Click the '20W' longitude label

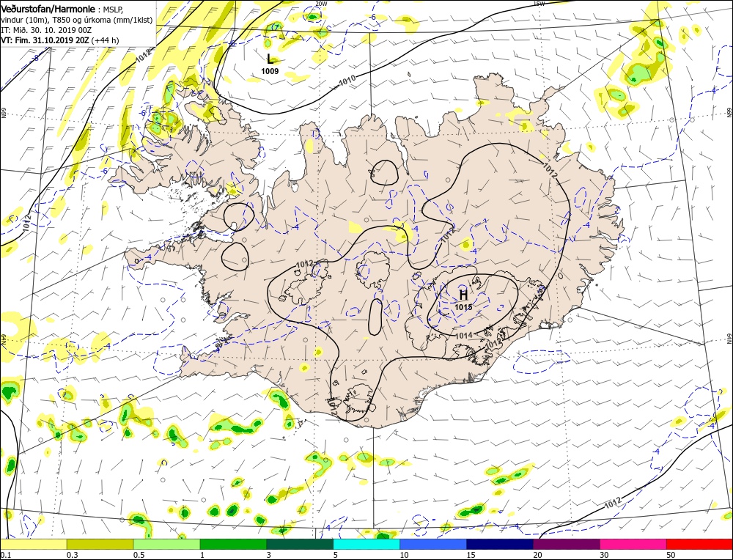(x=321, y=4)
